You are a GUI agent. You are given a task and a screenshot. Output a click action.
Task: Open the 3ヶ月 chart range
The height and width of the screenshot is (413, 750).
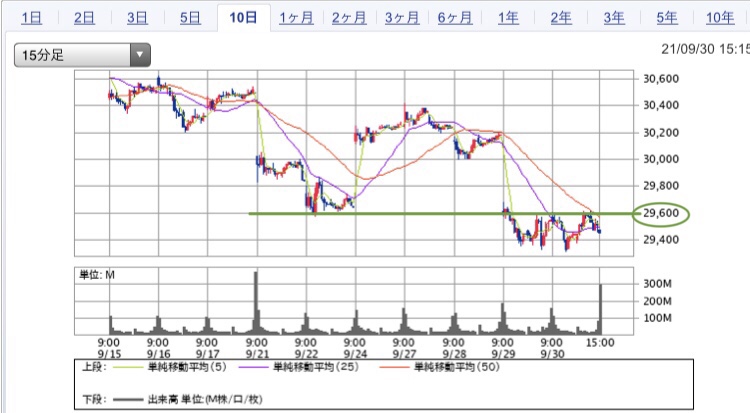click(402, 18)
